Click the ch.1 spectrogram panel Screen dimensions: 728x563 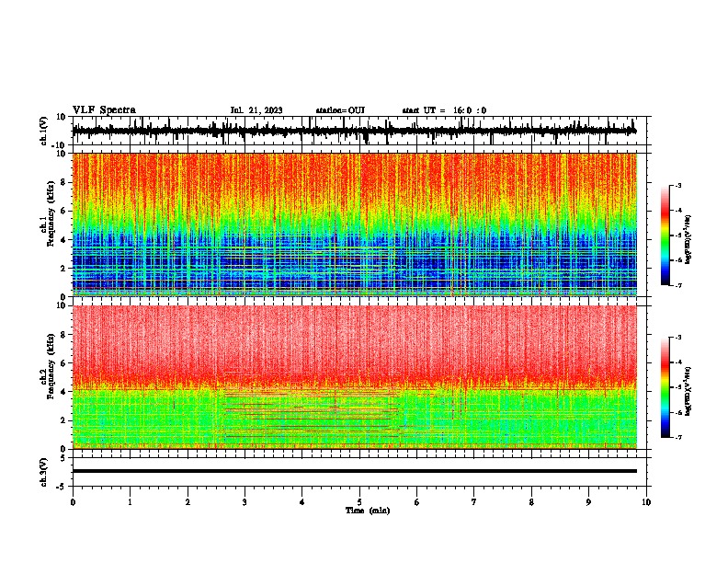[x=355, y=224]
